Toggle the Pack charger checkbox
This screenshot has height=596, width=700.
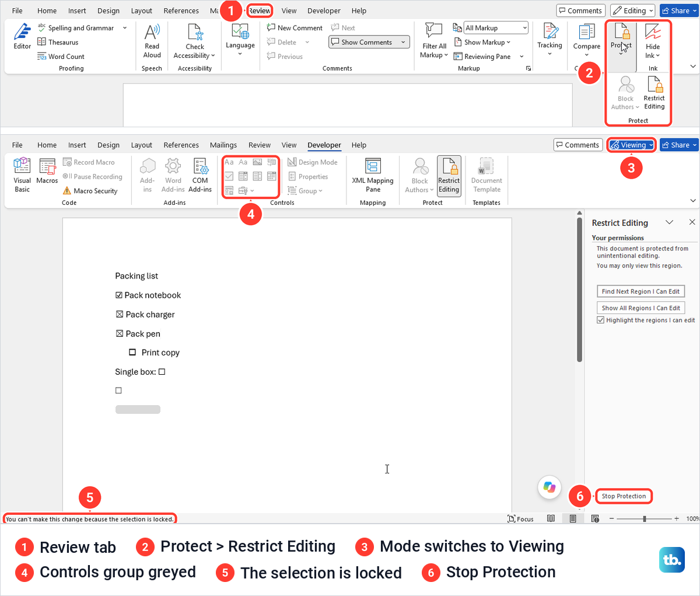click(x=120, y=315)
